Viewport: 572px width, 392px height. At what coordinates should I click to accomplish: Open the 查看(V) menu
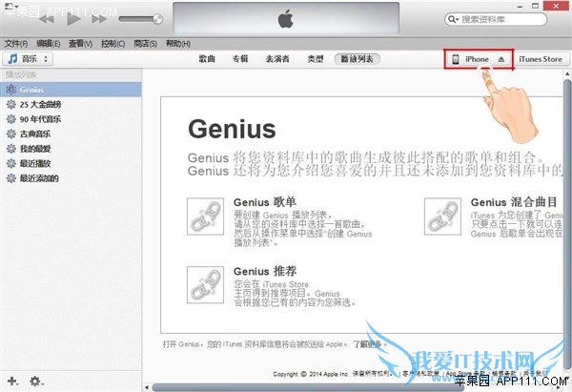coord(81,44)
